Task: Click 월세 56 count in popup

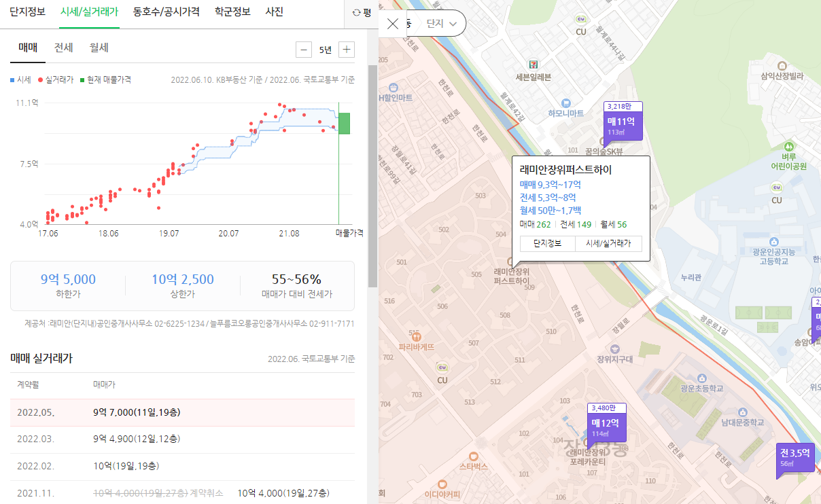Action: click(613, 225)
